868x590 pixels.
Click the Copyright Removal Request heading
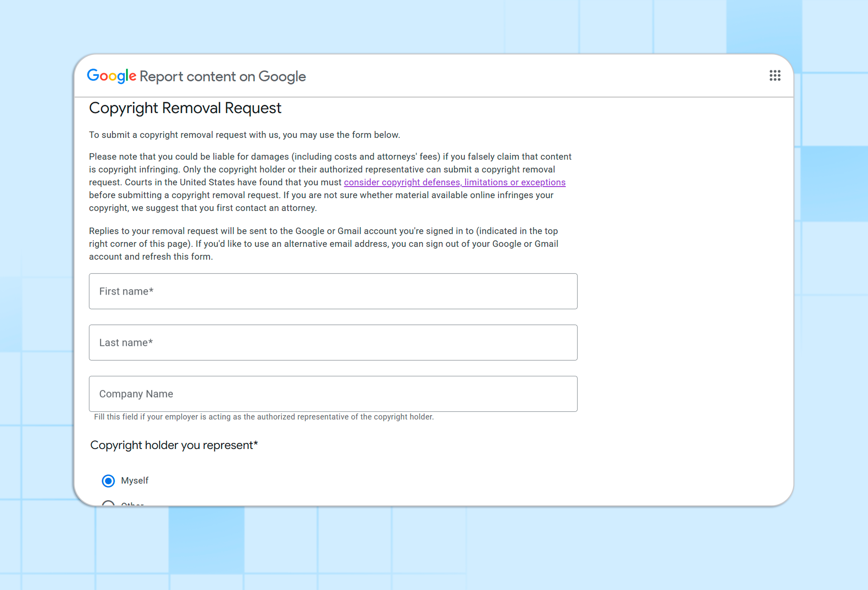pyautogui.click(x=185, y=108)
